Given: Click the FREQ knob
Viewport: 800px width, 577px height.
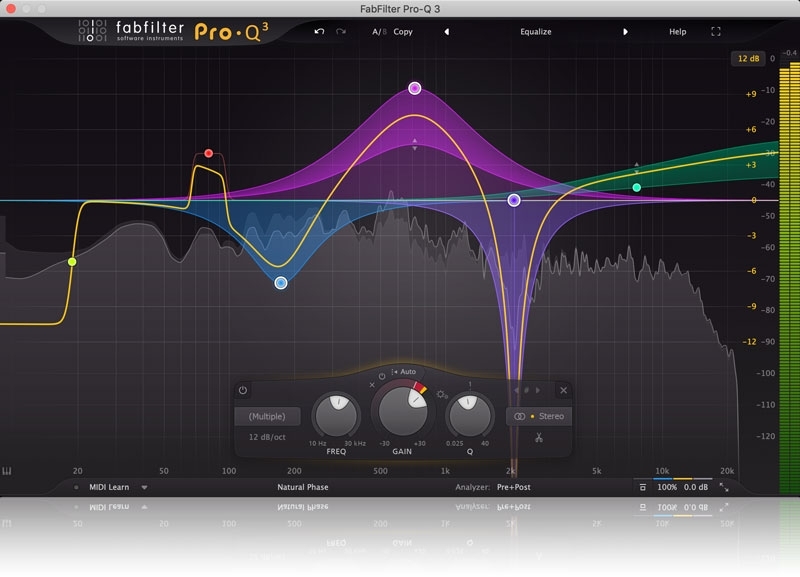Looking at the screenshot, I should [336, 415].
